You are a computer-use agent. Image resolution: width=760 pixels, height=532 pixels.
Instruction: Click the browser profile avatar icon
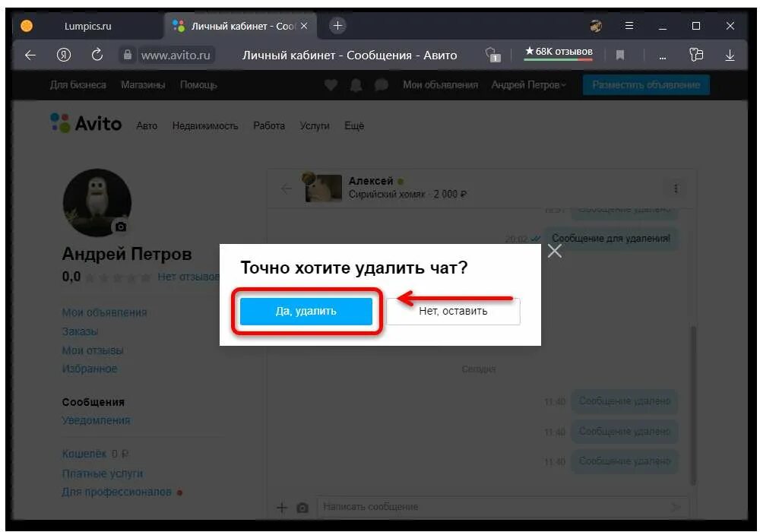tap(596, 26)
